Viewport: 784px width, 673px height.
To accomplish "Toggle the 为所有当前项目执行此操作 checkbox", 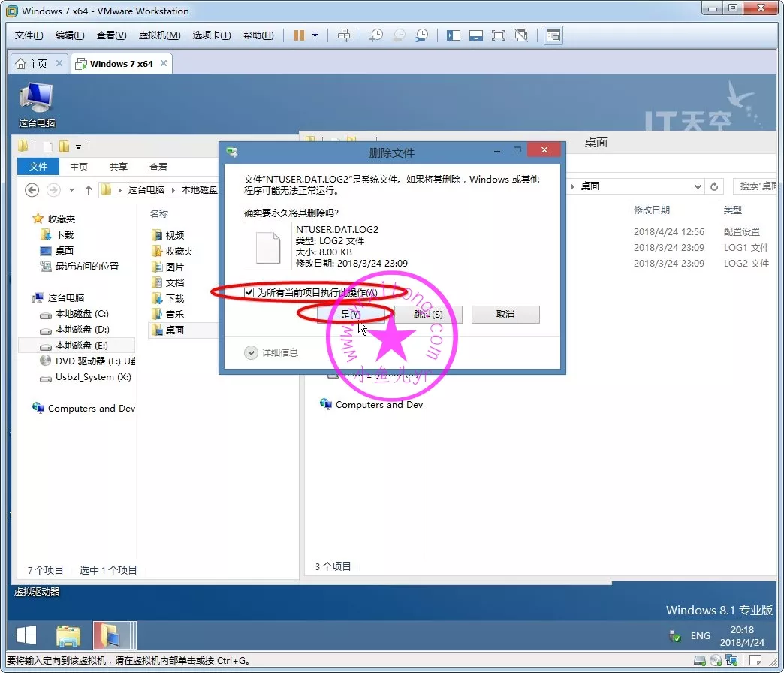I will click(x=249, y=292).
